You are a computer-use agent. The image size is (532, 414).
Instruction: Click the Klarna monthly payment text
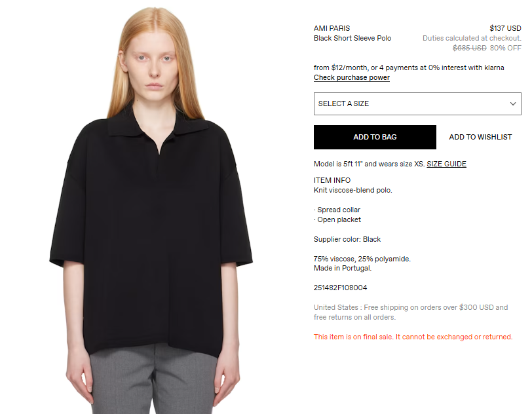(409, 67)
